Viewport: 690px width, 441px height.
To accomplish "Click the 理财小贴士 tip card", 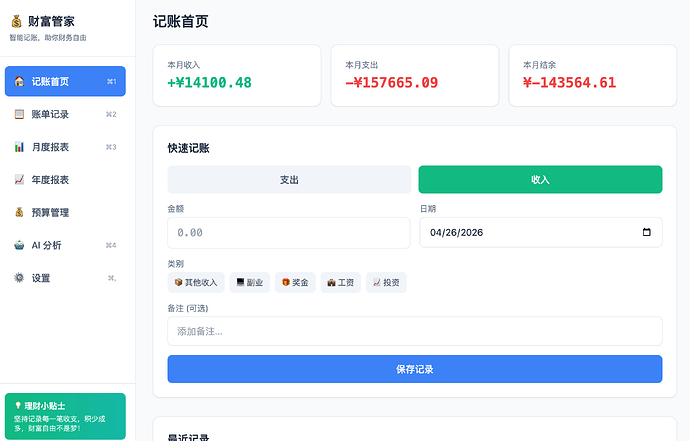I will click(x=65, y=416).
